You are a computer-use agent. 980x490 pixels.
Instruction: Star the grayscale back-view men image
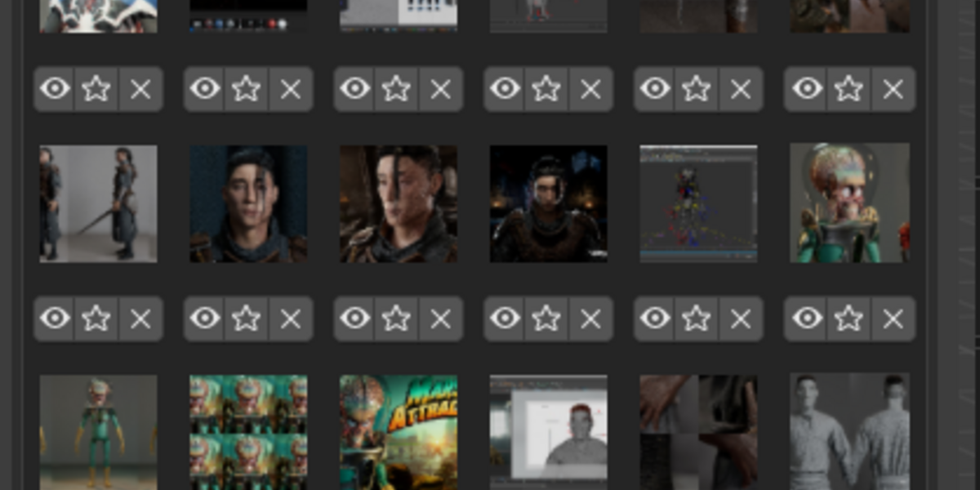tap(849, 318)
